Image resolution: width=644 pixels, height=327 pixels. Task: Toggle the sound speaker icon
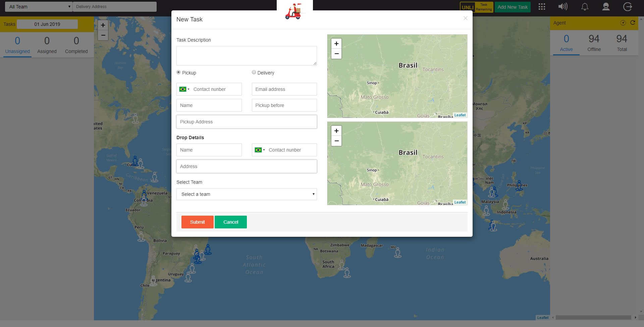563,7
